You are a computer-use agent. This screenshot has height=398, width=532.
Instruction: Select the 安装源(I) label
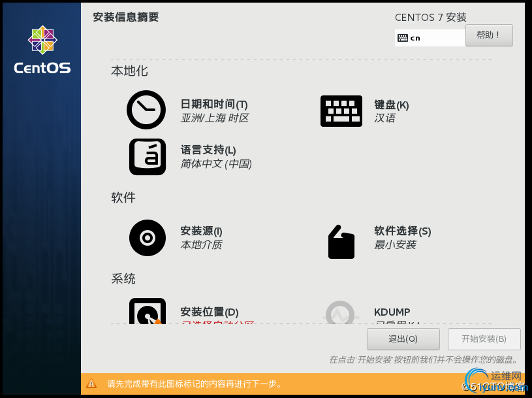(201, 231)
